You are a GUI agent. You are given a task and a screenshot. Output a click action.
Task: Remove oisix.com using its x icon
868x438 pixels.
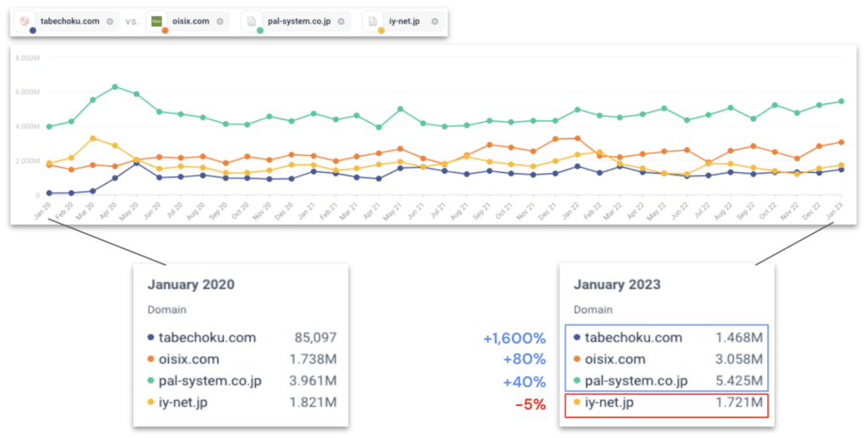[x=220, y=21]
